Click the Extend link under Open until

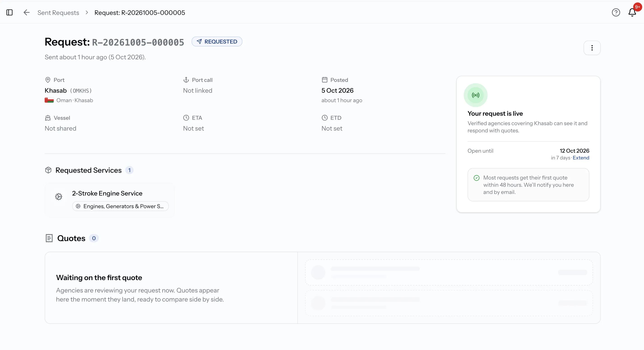(581, 158)
